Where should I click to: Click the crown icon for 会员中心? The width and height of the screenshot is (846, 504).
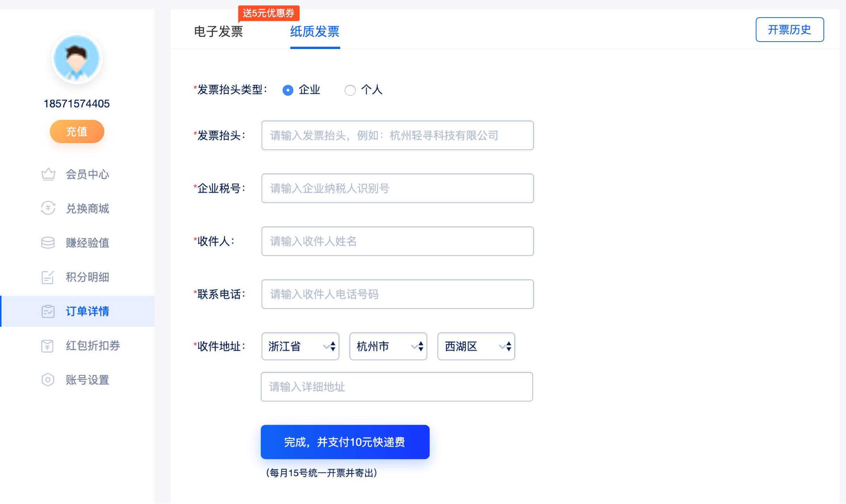(x=48, y=174)
